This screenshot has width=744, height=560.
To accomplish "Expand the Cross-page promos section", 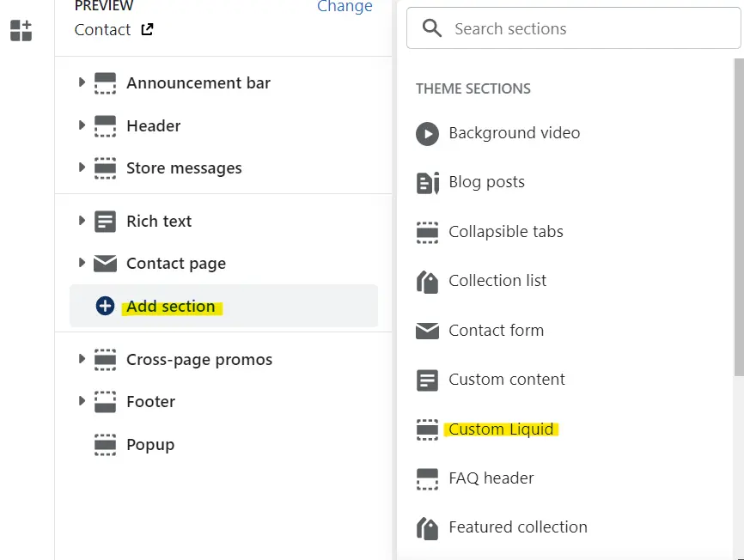I will (82, 359).
